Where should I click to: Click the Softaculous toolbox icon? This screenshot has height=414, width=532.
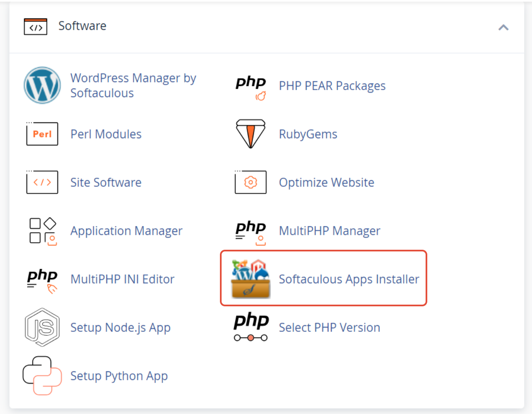[x=251, y=279]
